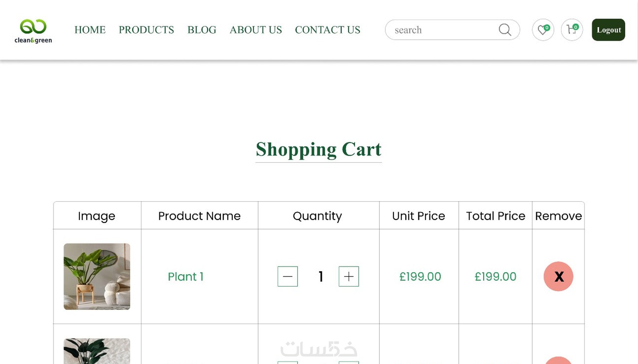Remove the second cart item

(558, 361)
